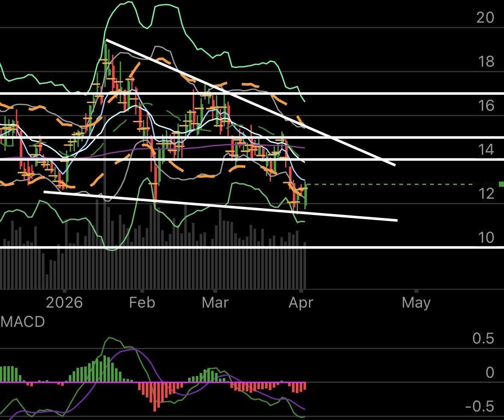Image resolution: width=504 pixels, height=420 pixels.
Task: Click the MACD axis value 0.5
Action: pos(483,338)
